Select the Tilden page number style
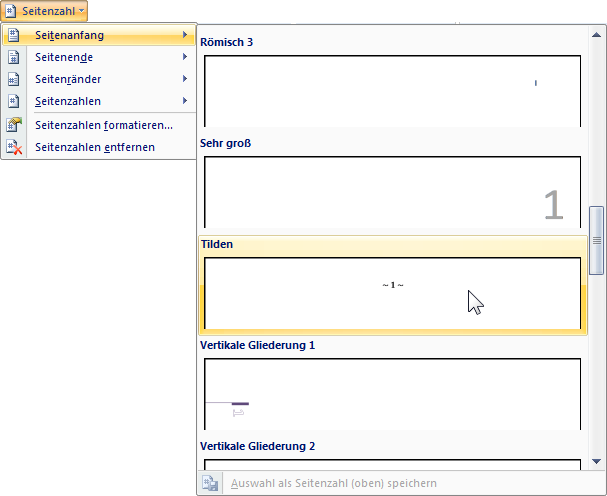The width and height of the screenshot is (607, 496). (392, 292)
